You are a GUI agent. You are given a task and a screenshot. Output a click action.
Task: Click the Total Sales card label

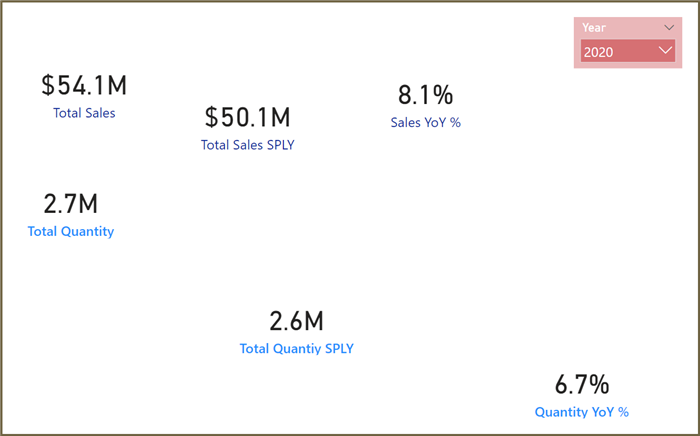coord(84,113)
